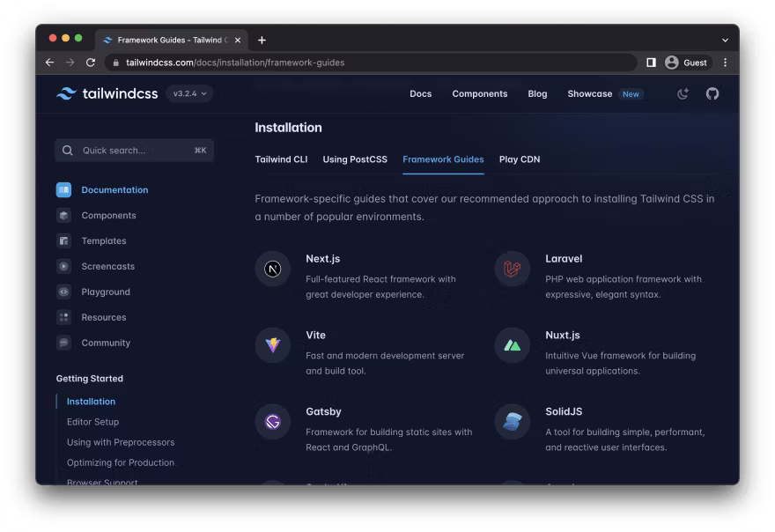Select the Framework Guides tab
This screenshot has width=775, height=532.
point(443,159)
